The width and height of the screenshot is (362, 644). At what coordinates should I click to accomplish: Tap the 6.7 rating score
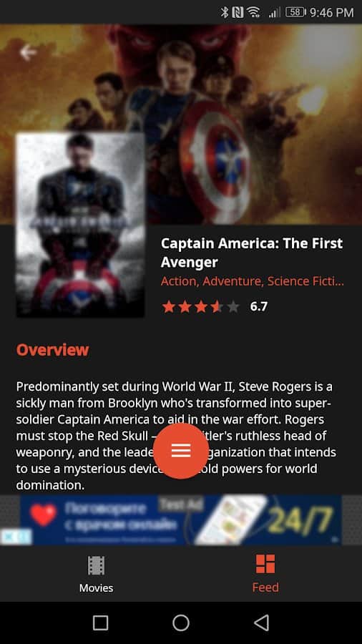pyautogui.click(x=258, y=307)
